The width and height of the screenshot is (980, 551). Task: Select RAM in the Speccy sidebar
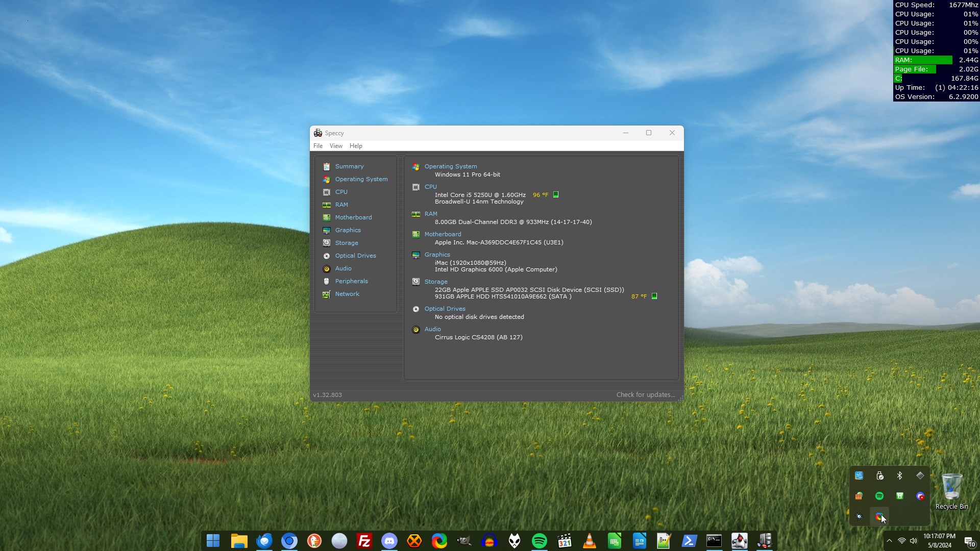[341, 205]
